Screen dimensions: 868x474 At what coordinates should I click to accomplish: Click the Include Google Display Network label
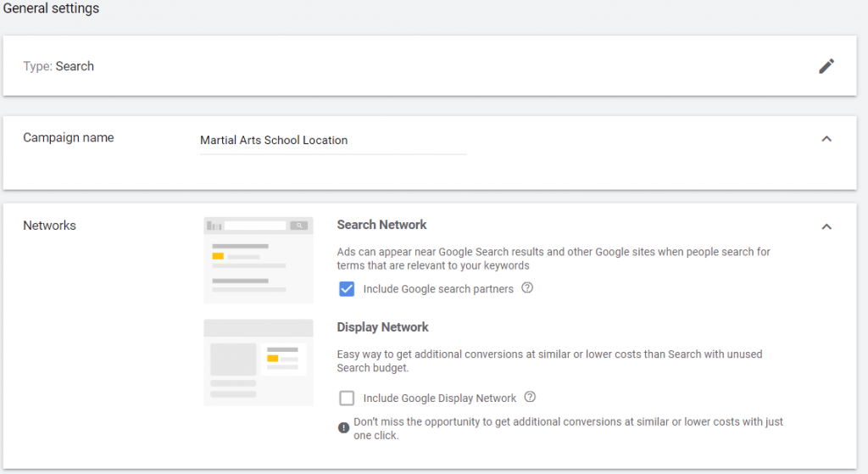pos(440,399)
